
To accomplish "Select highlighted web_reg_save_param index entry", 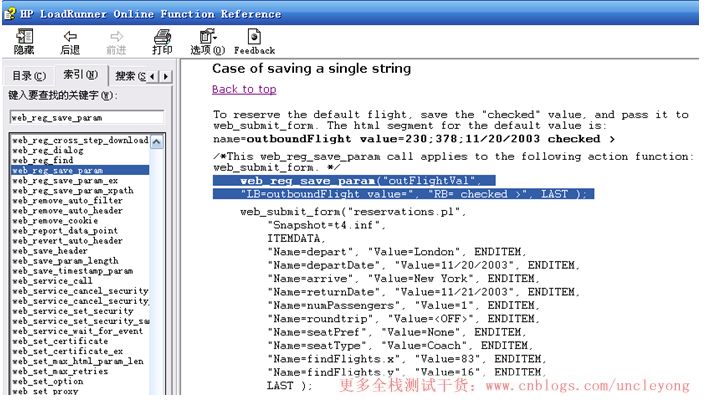I will (x=80, y=170).
